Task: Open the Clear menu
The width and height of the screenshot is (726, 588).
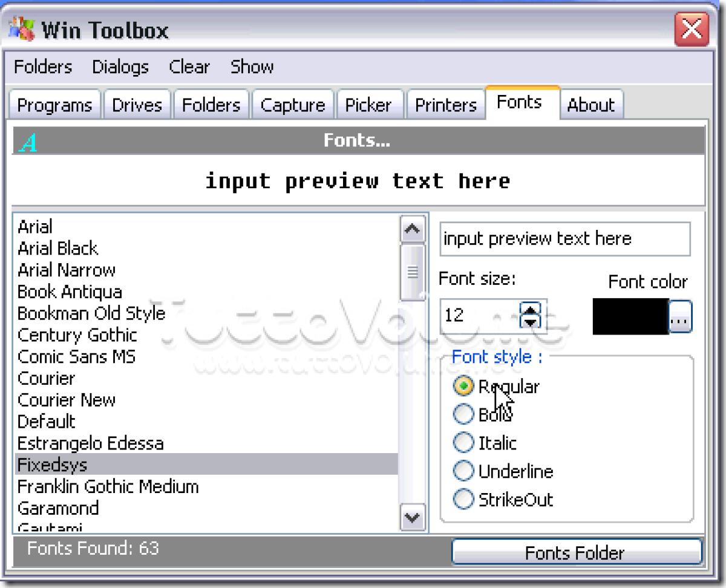Action: coord(189,67)
